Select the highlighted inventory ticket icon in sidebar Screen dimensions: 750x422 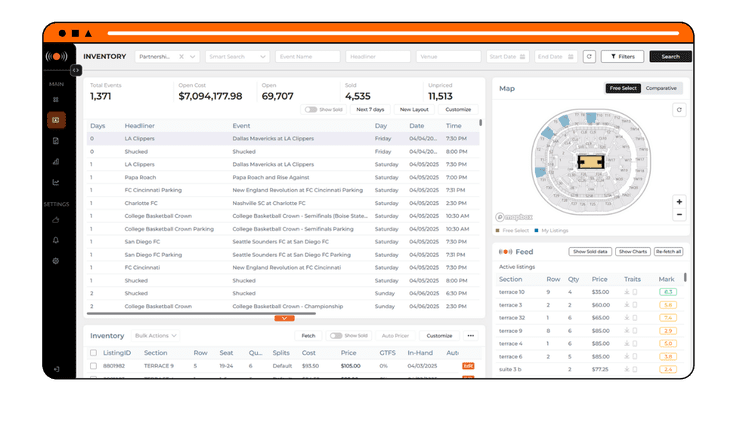pyautogui.click(x=56, y=120)
